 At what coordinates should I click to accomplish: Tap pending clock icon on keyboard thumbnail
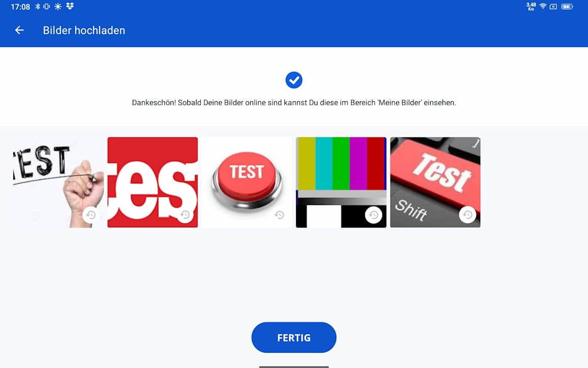point(468,215)
